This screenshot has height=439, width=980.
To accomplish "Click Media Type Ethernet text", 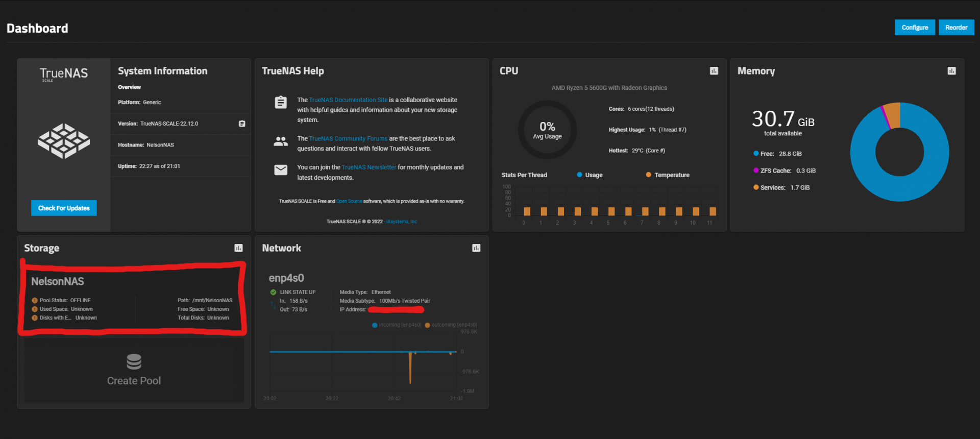I will [365, 292].
